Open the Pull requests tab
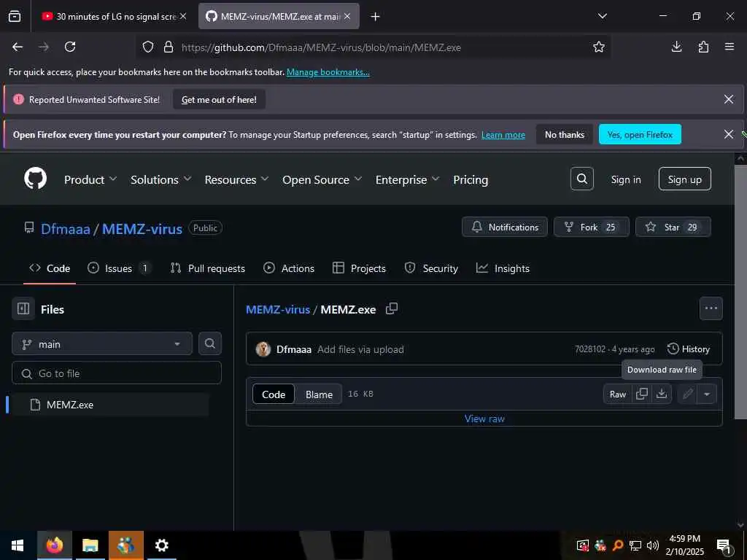Viewport: 747px width, 560px height. 208,268
